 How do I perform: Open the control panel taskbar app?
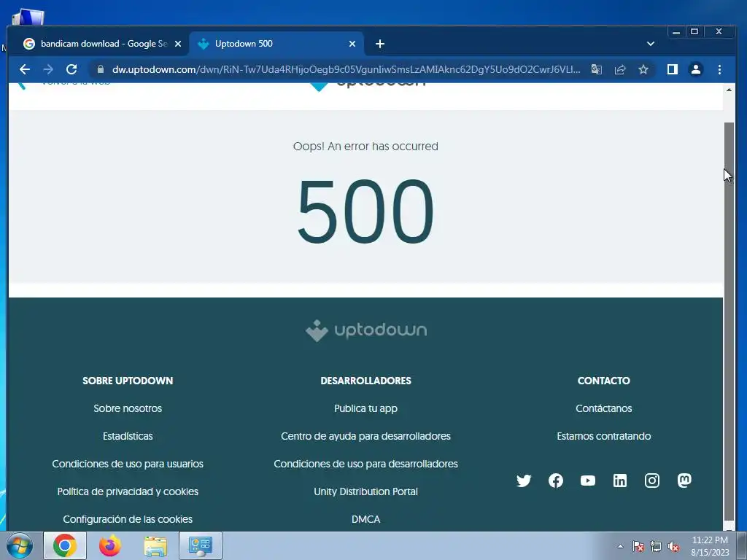click(201, 545)
